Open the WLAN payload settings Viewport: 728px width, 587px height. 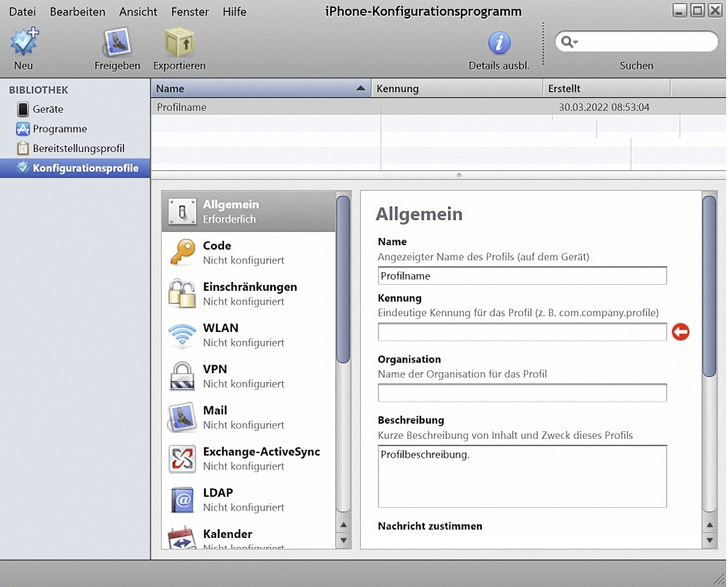tap(182, 335)
